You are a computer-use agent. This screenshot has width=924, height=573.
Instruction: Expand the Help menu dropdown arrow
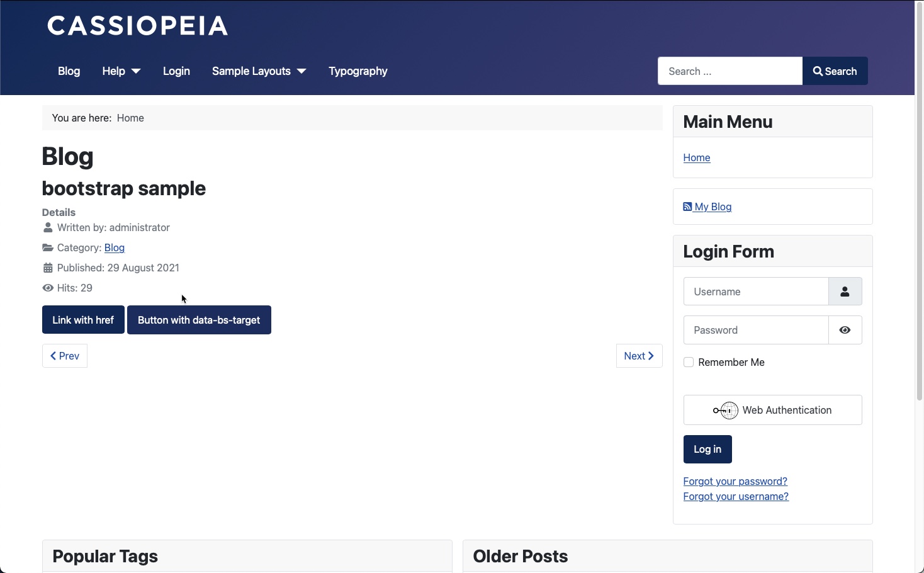pyautogui.click(x=136, y=71)
